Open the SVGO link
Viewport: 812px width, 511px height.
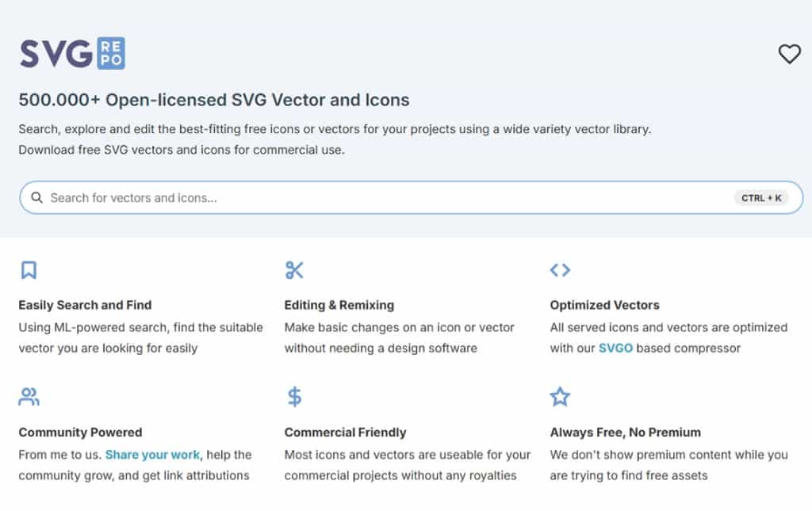[615, 348]
